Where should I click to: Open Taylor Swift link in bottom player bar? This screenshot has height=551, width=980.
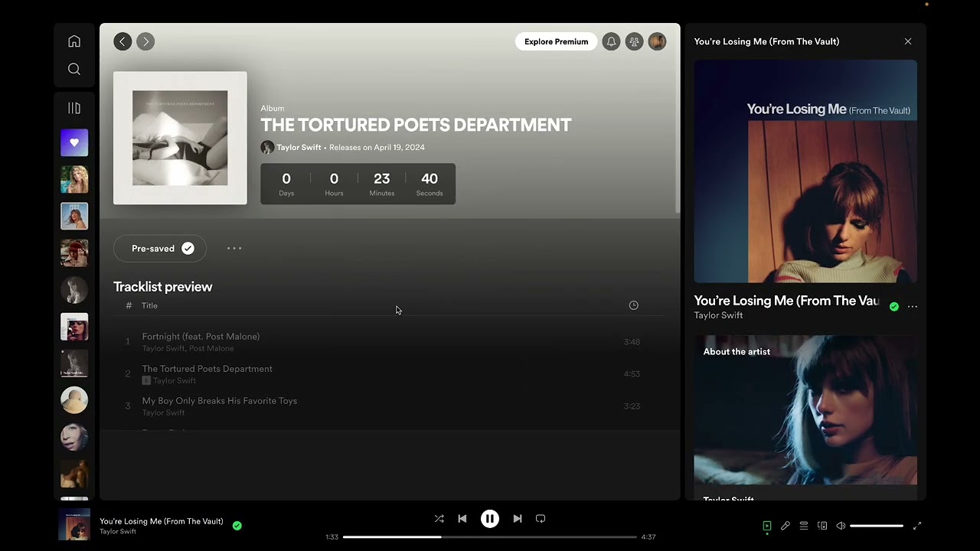coord(118,532)
